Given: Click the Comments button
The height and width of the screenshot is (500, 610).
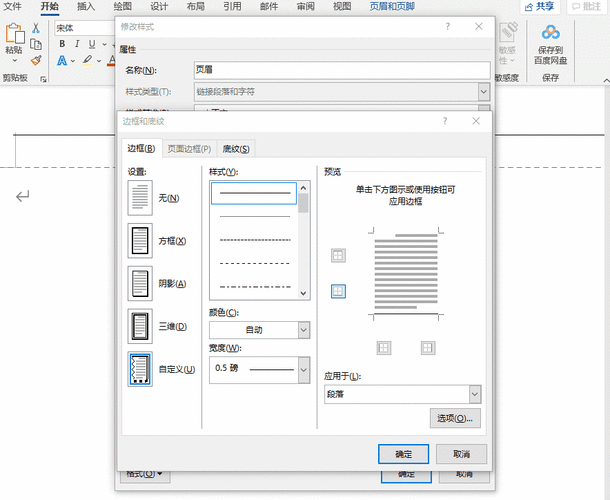Looking at the screenshot, I should click(x=587, y=7).
